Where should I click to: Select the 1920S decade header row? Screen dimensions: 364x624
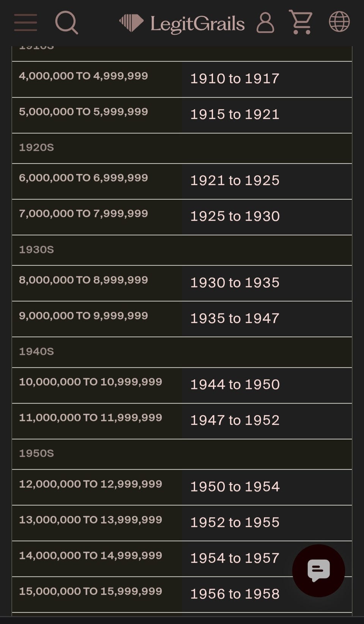[x=182, y=148]
